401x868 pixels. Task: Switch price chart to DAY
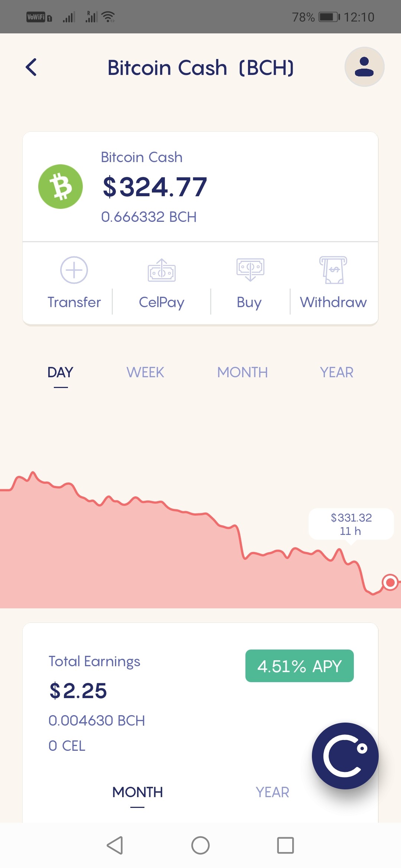(x=61, y=372)
